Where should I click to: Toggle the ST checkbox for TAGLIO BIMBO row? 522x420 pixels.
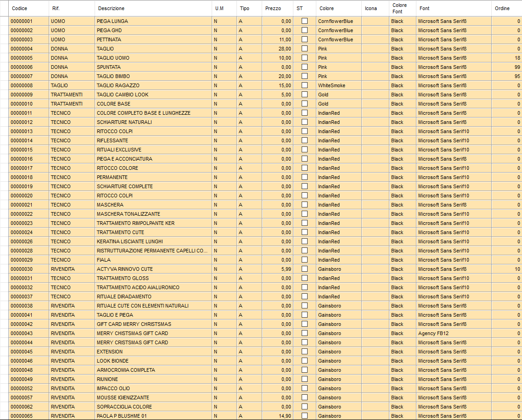point(304,76)
